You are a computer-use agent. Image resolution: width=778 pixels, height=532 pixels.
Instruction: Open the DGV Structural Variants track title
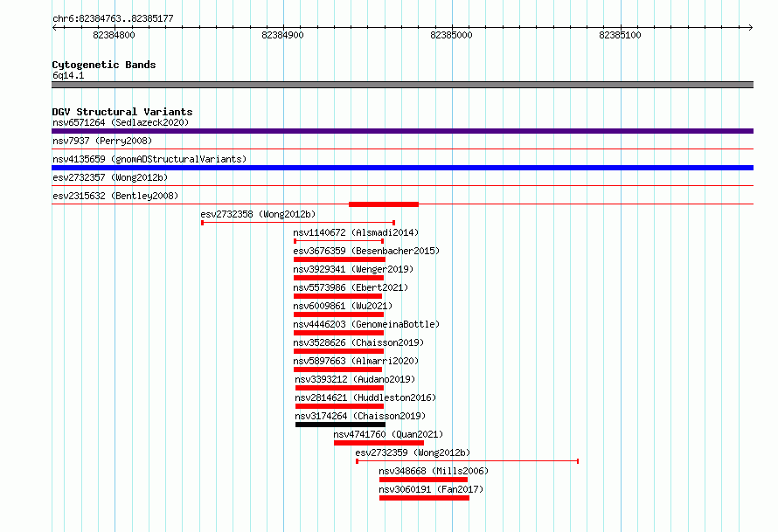122,112
